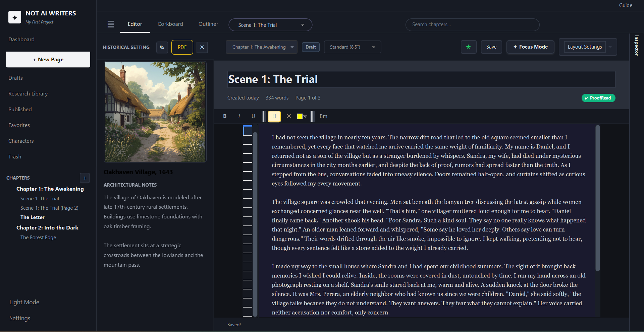Apply underline formatting with U

253,116
